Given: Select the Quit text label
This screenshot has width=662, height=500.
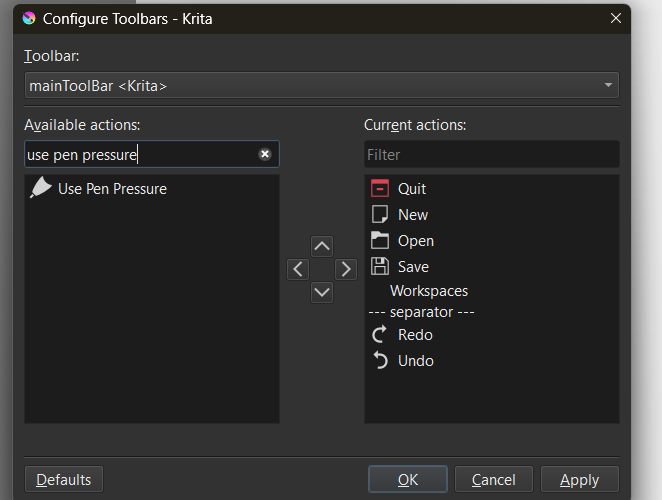Looking at the screenshot, I should tap(412, 189).
